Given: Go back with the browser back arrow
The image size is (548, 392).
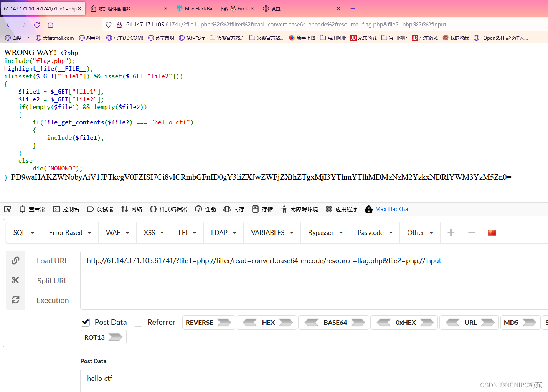Looking at the screenshot, I should click(9, 25).
